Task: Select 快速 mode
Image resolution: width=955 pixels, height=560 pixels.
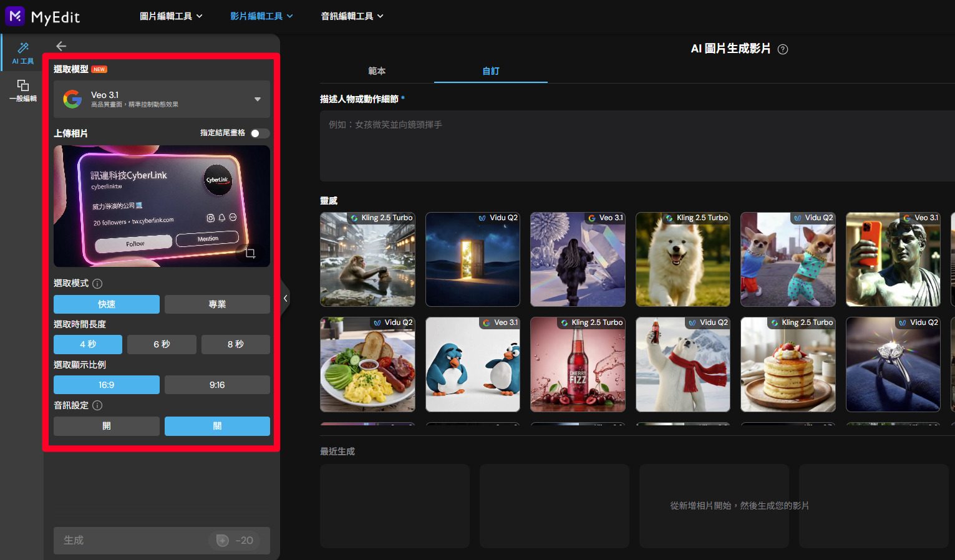Action: (107, 304)
